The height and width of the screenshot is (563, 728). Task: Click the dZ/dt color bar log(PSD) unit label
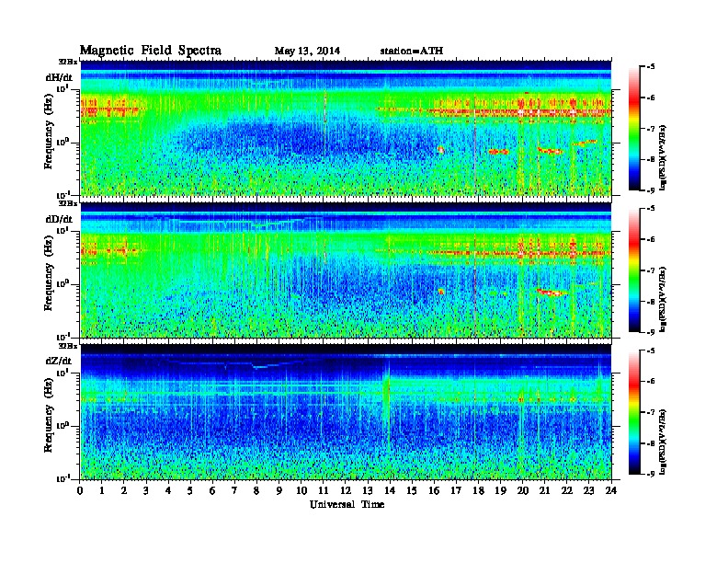coord(663,442)
